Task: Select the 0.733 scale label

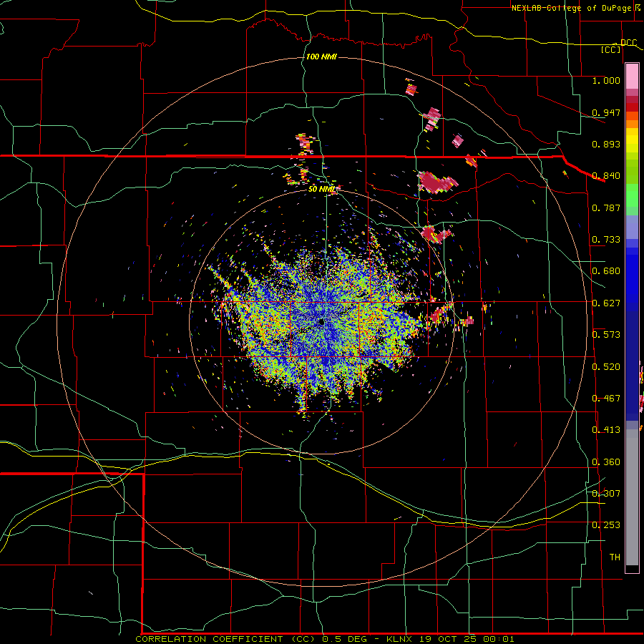Action: (x=606, y=240)
